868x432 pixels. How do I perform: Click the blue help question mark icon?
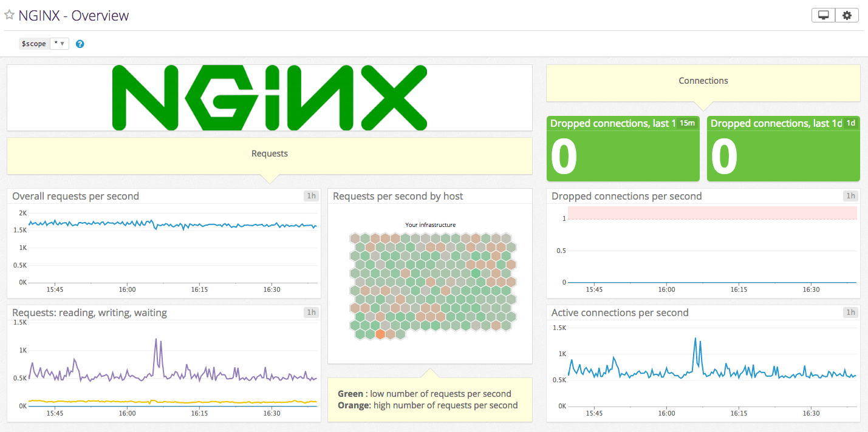[x=80, y=44]
